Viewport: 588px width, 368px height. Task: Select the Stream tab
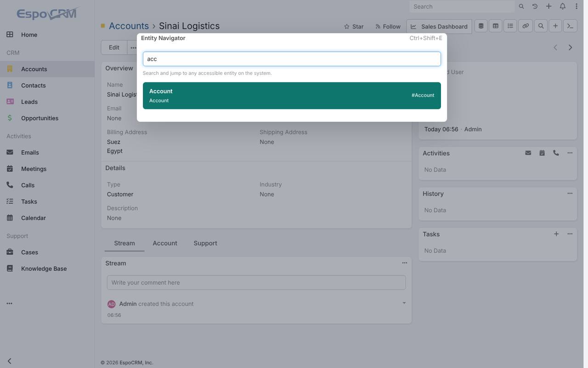pos(124,243)
